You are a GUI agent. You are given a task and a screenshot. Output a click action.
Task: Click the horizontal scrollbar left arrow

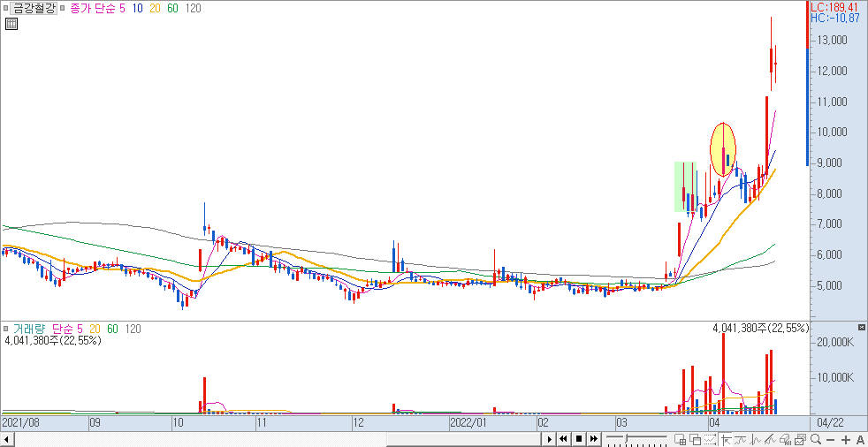[5, 439]
